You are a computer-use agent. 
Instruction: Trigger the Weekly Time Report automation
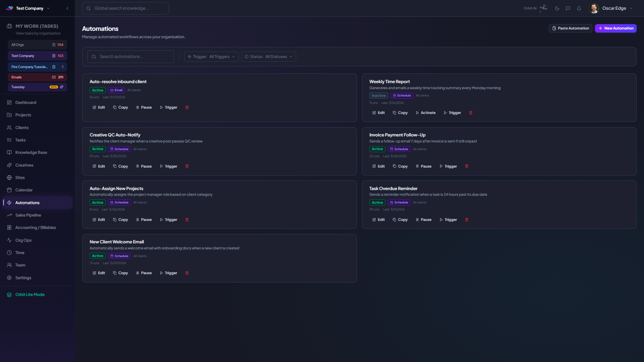452,113
